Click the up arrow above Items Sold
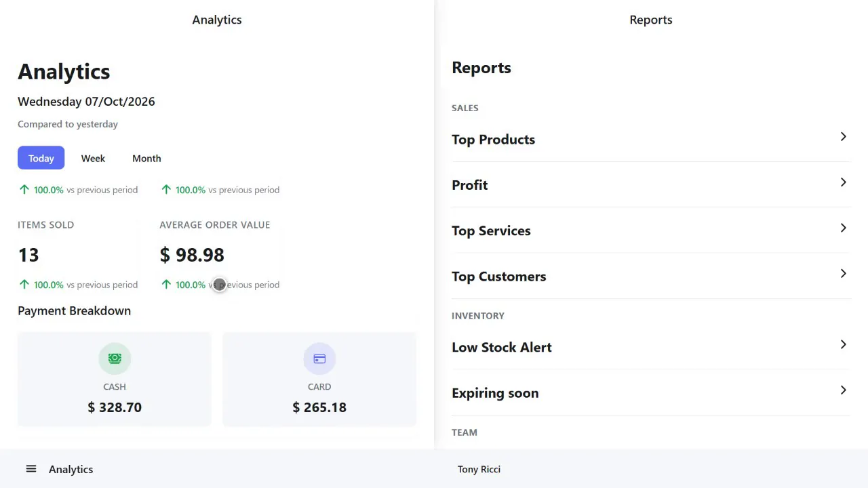 point(24,190)
